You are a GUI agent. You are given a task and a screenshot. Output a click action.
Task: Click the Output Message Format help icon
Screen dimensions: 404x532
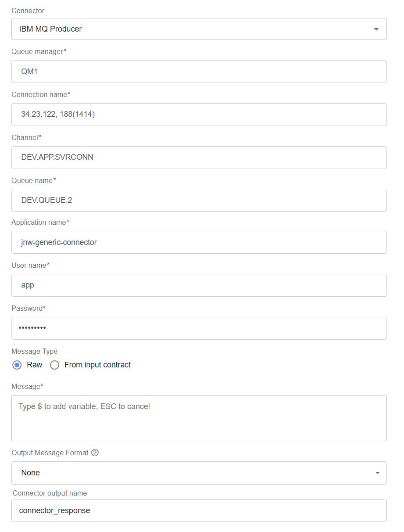tap(95, 453)
